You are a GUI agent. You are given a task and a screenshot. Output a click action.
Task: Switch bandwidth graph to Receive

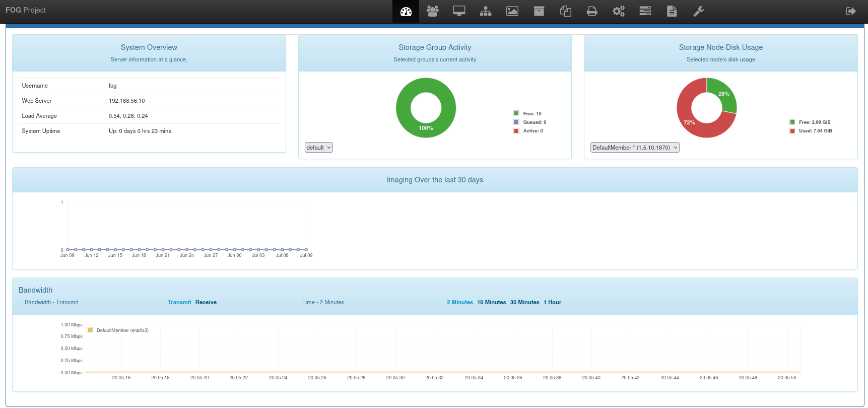206,302
